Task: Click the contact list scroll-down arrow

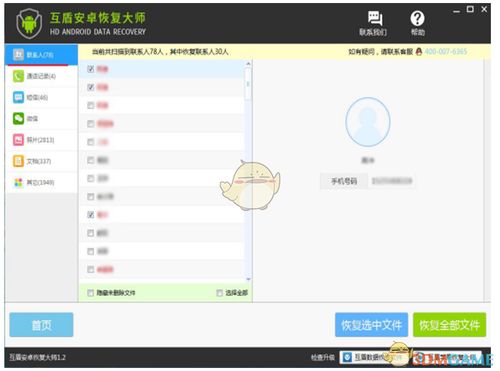Action: pyautogui.click(x=248, y=279)
